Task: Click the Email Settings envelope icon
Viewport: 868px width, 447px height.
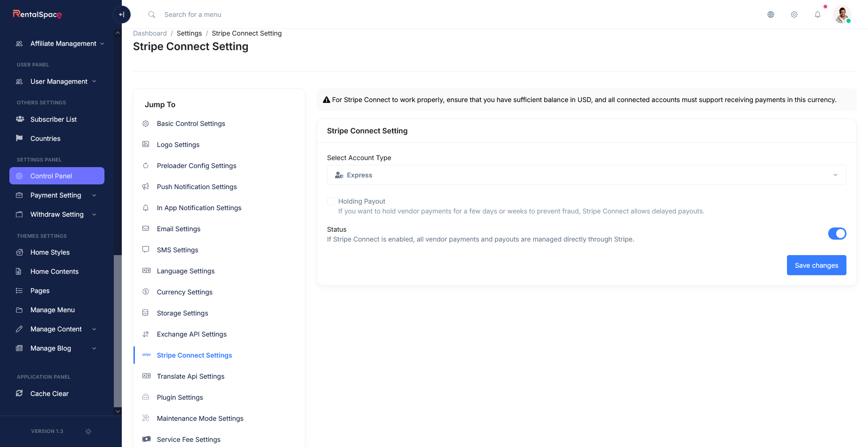Action: (x=146, y=228)
